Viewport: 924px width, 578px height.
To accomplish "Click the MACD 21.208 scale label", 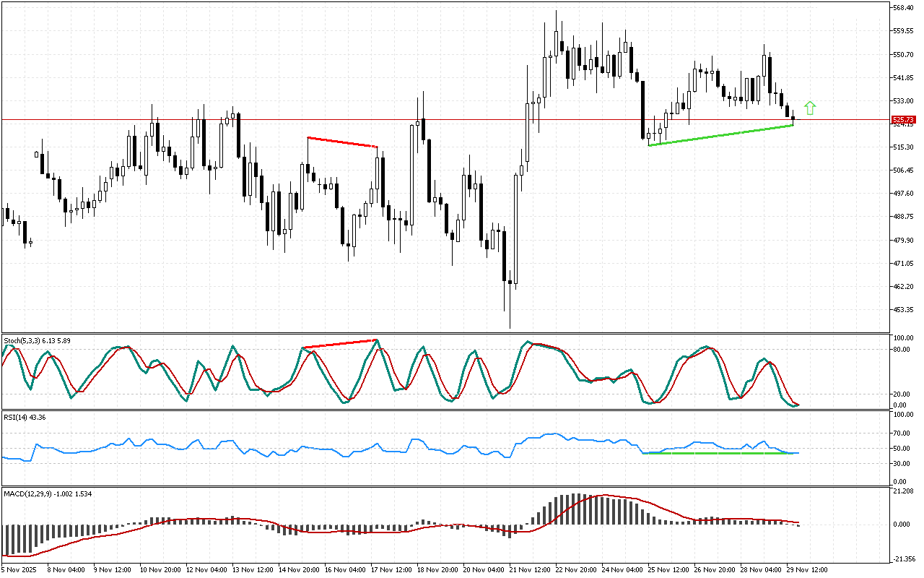I will pos(904,491).
